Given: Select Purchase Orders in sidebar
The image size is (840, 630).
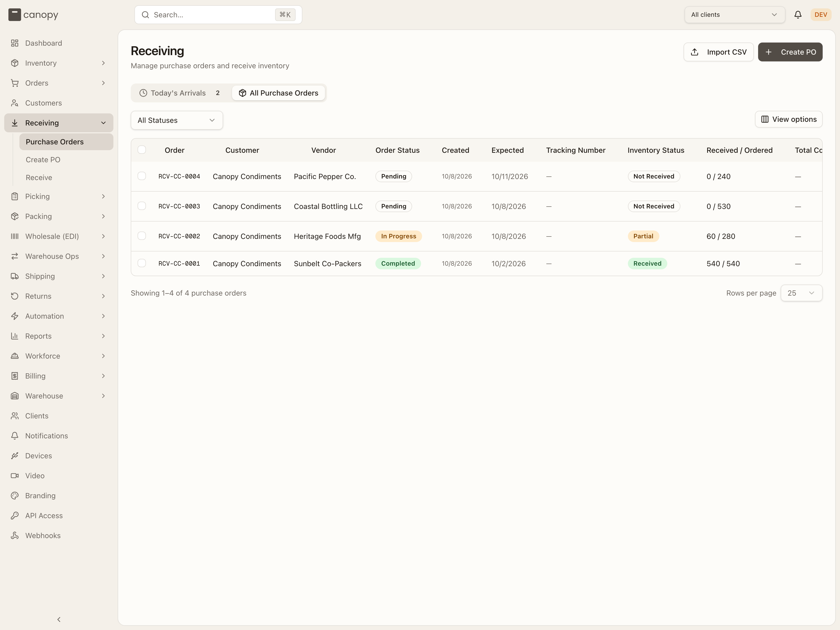Looking at the screenshot, I should pos(66,142).
